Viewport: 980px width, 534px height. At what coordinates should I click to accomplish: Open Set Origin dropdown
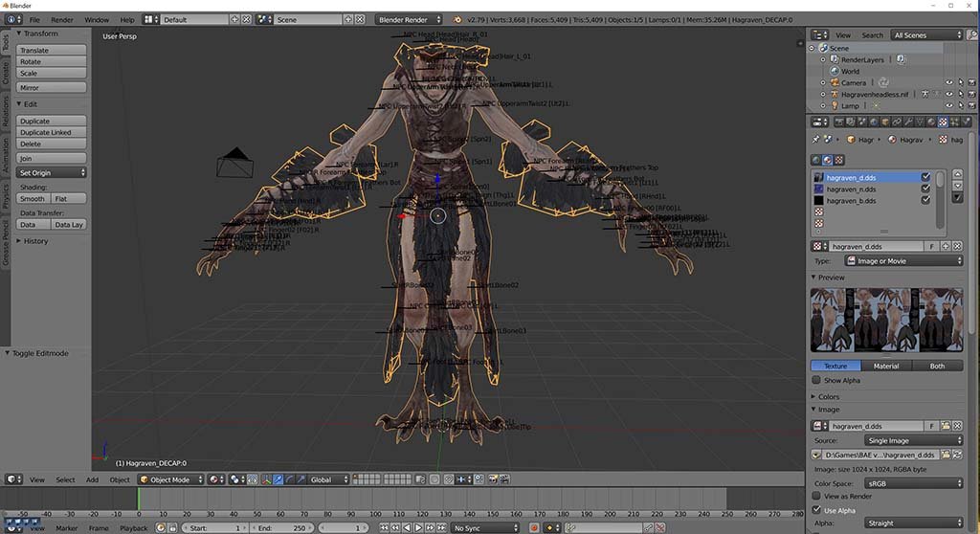pos(52,172)
